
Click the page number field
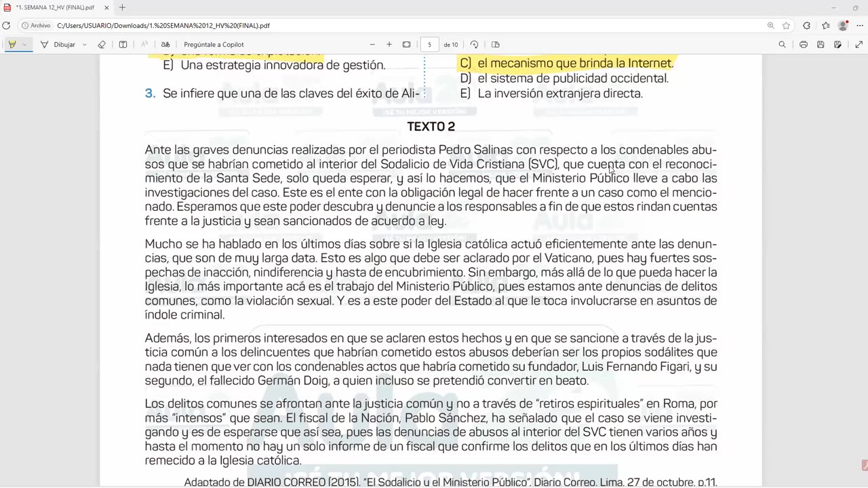pyautogui.click(x=429, y=45)
